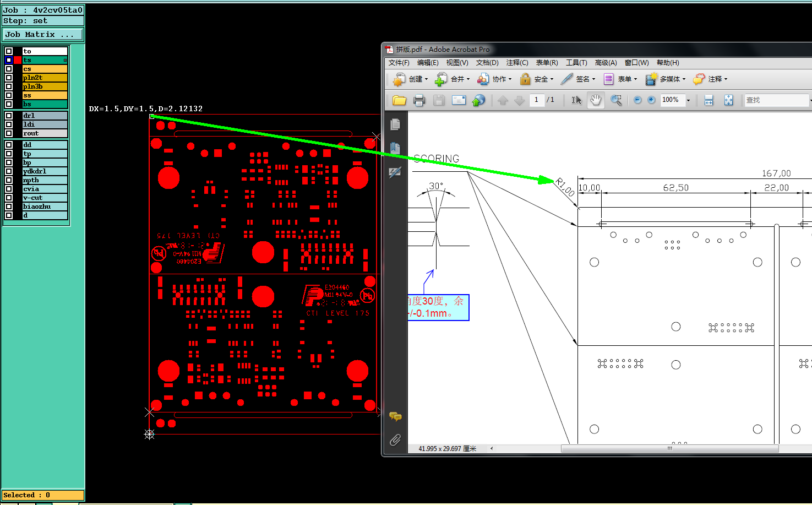Select the 'ldi' layer row
812x505 pixels.
coord(45,124)
